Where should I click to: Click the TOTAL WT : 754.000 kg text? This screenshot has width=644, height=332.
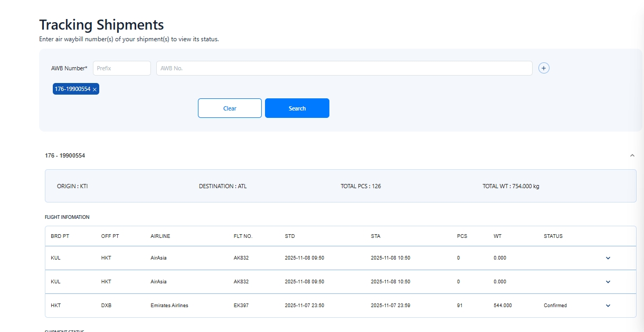click(x=510, y=186)
